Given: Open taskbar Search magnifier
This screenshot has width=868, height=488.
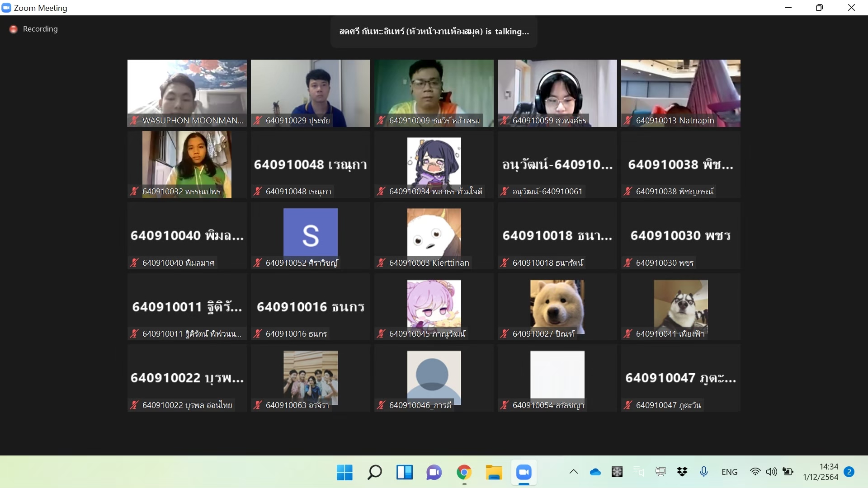Looking at the screenshot, I should point(374,472).
